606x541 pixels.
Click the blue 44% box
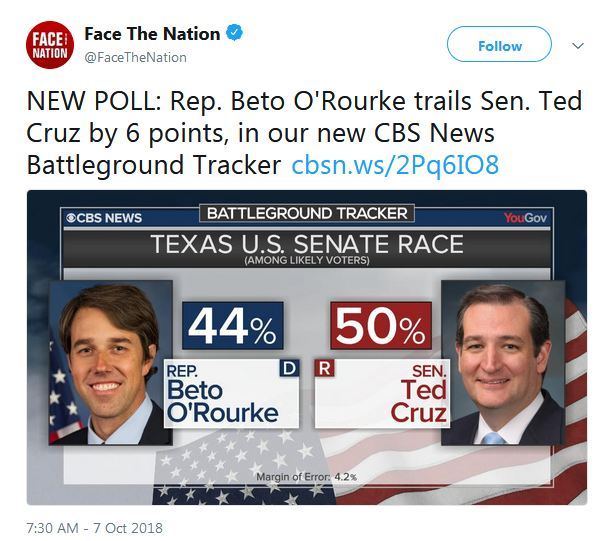[x=233, y=326]
